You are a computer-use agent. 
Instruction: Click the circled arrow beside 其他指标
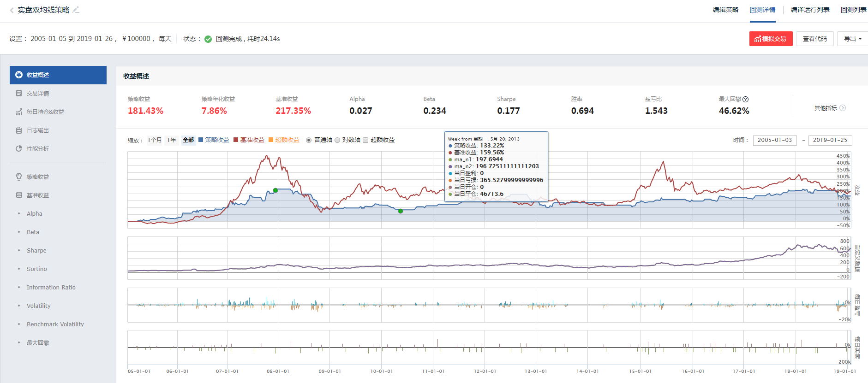pyautogui.click(x=843, y=108)
